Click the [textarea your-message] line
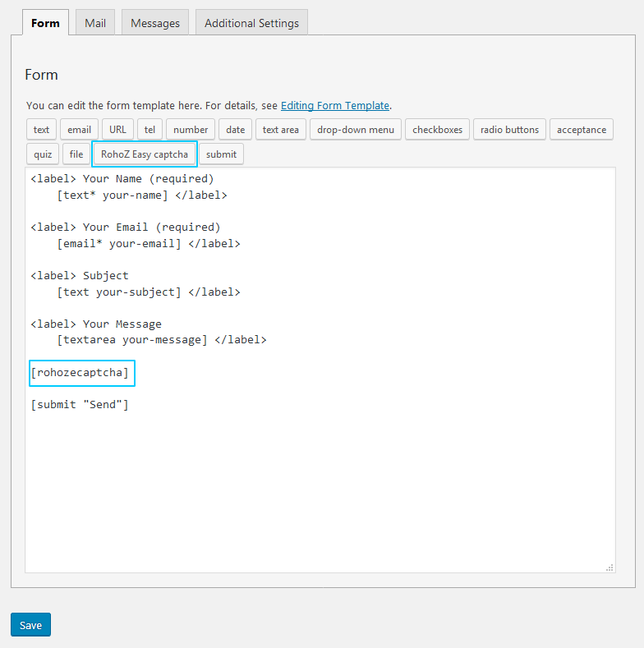The width and height of the screenshot is (644, 648). coord(162,340)
